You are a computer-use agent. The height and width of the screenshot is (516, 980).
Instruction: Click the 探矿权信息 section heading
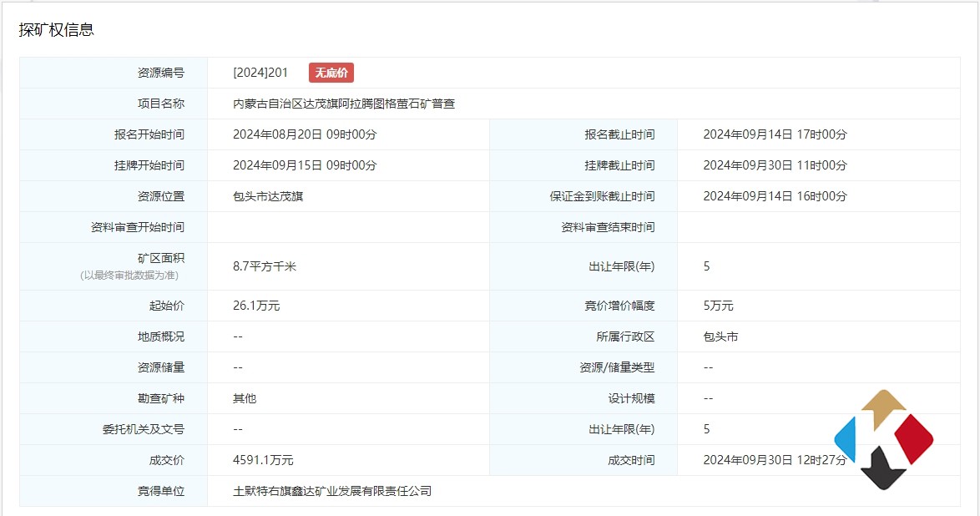[57, 29]
